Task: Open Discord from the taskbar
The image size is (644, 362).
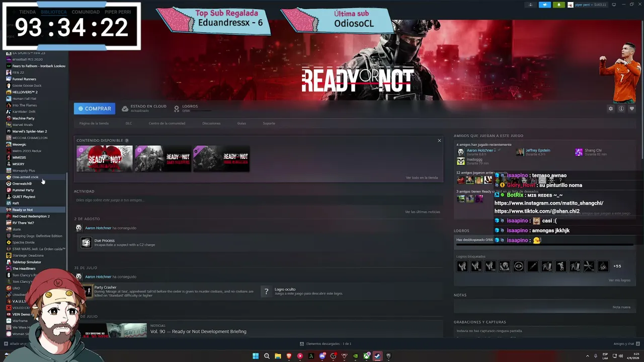Action: click(322, 356)
